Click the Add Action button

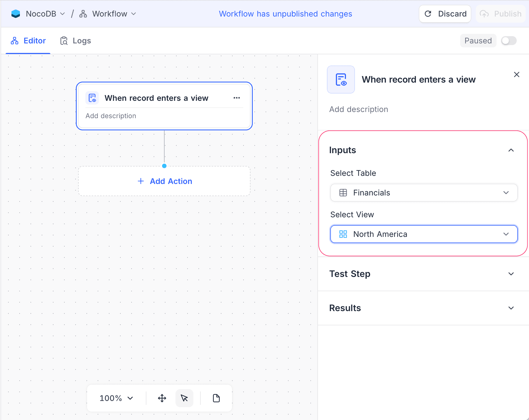[x=164, y=181]
